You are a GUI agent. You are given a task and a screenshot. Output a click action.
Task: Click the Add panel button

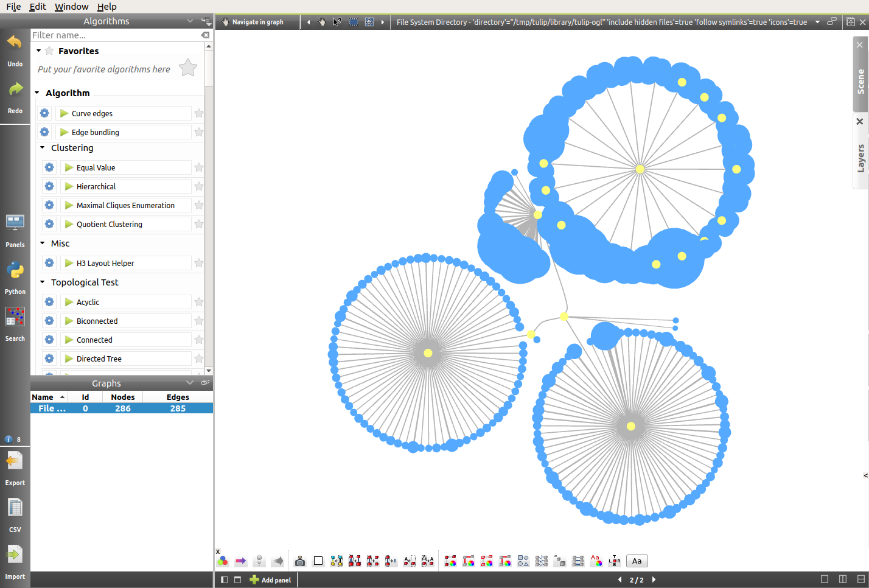pyautogui.click(x=271, y=580)
